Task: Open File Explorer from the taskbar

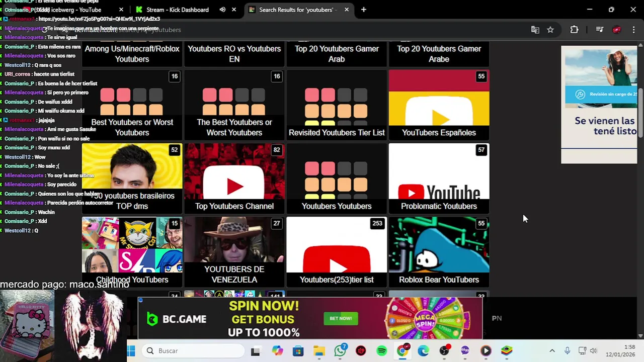Action: click(319, 351)
